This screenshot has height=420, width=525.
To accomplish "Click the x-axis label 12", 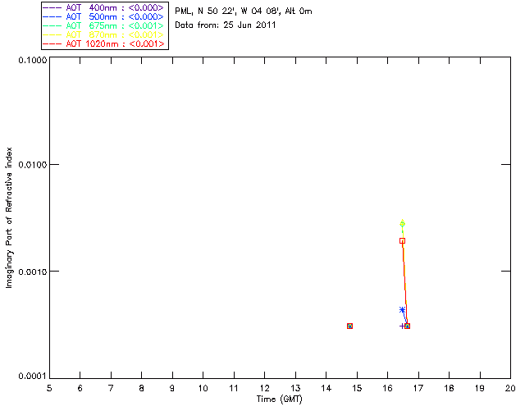I will click(x=264, y=389).
